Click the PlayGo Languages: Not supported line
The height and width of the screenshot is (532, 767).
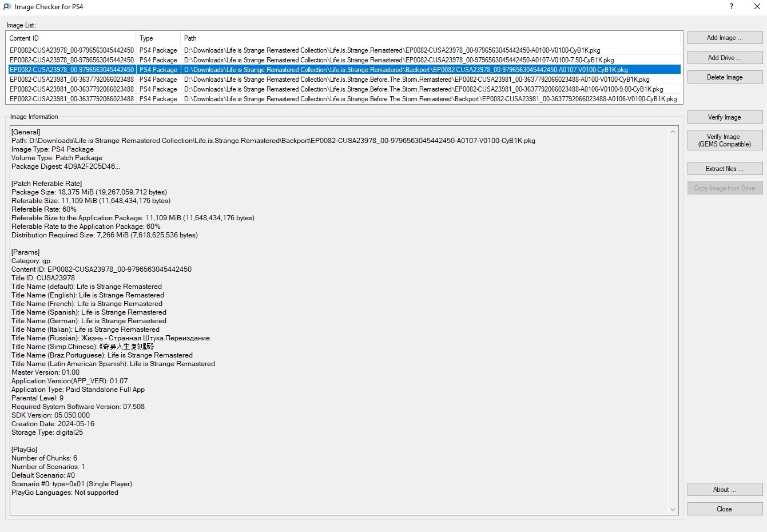pyautogui.click(x=65, y=493)
